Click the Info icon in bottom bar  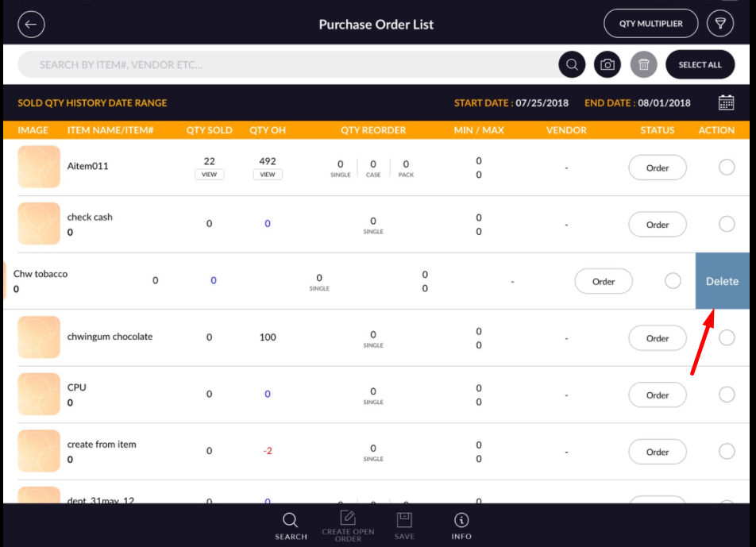[x=461, y=526]
